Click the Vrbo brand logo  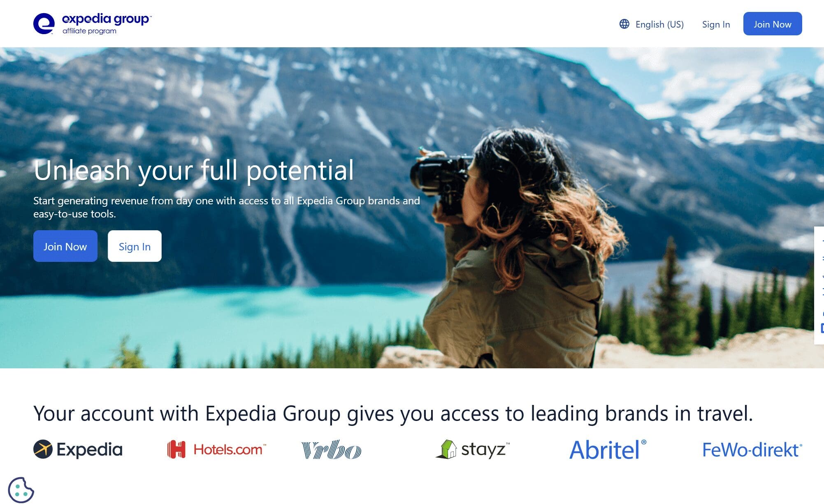[x=331, y=449]
